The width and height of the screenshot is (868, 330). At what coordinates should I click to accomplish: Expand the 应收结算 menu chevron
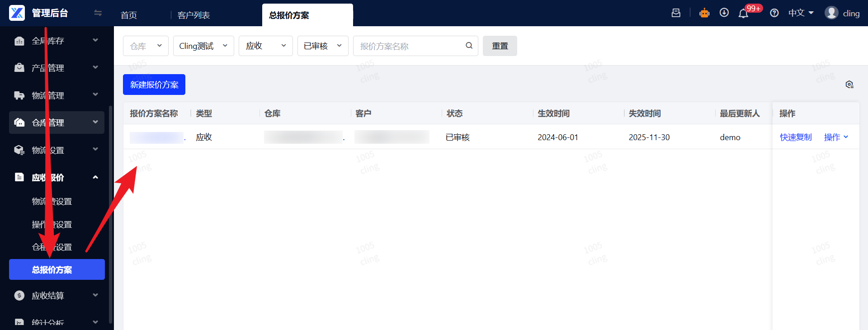(95, 295)
